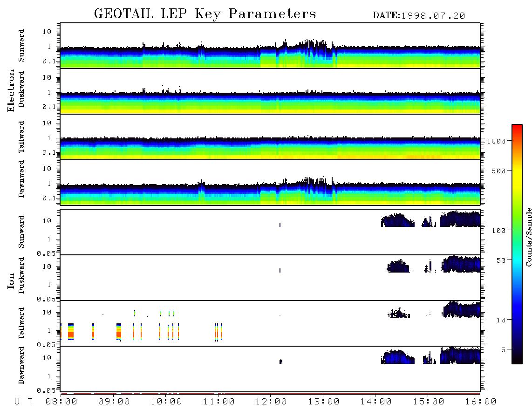532x410 pixels.
Task: Click the 16:00 time axis label
Action: click(x=481, y=402)
